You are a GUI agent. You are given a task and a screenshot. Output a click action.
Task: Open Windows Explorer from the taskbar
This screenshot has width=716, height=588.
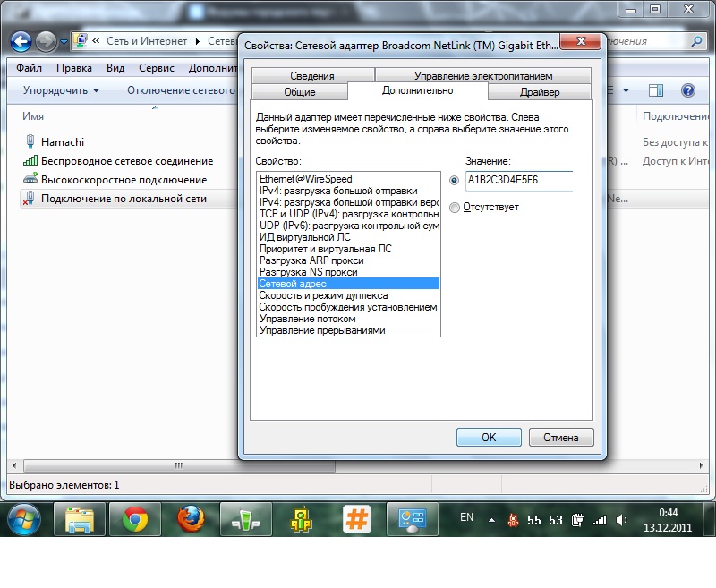[80, 519]
